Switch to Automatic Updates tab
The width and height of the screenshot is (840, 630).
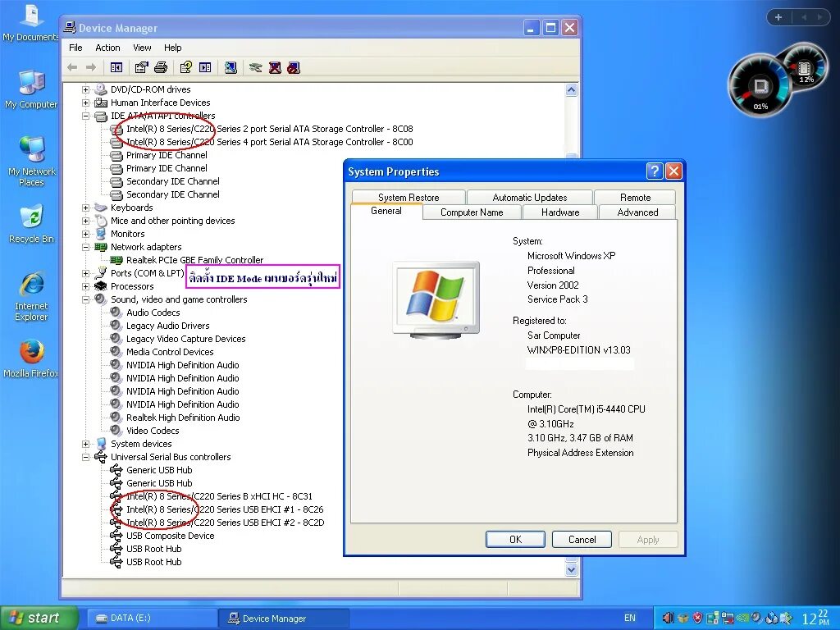click(529, 198)
